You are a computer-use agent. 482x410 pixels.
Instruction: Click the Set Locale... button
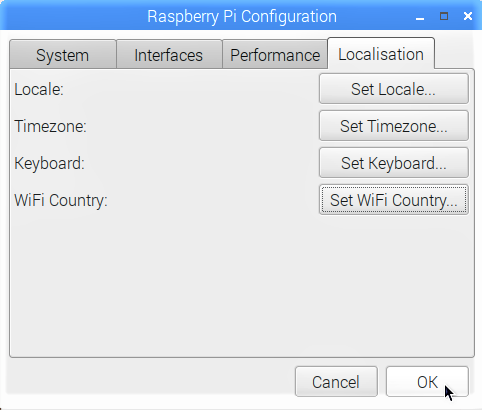pos(394,89)
